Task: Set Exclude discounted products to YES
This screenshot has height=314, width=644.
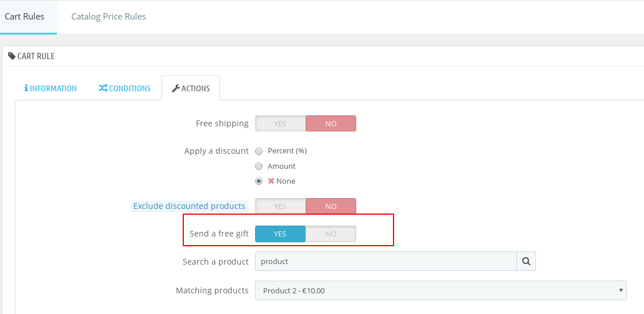Action: [x=280, y=206]
